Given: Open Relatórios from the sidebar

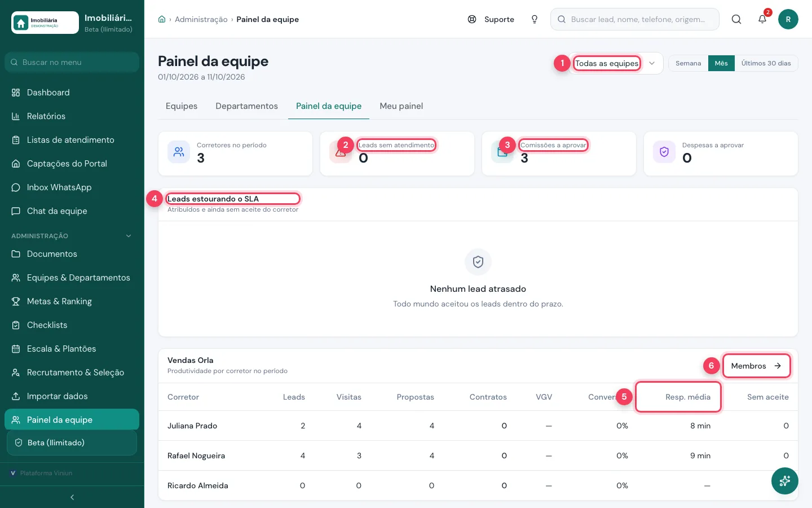Looking at the screenshot, I should 72,116.
